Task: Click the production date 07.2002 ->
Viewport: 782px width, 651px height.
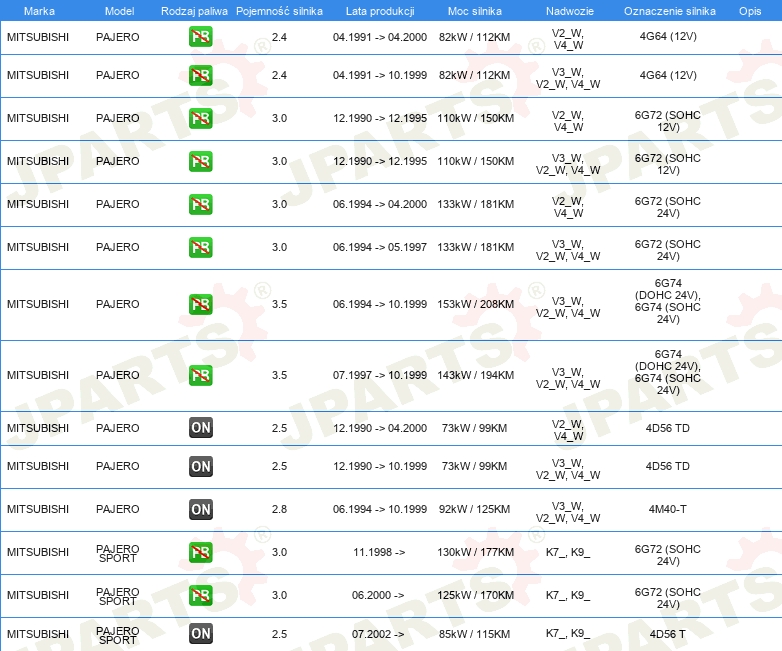Action: (x=378, y=634)
